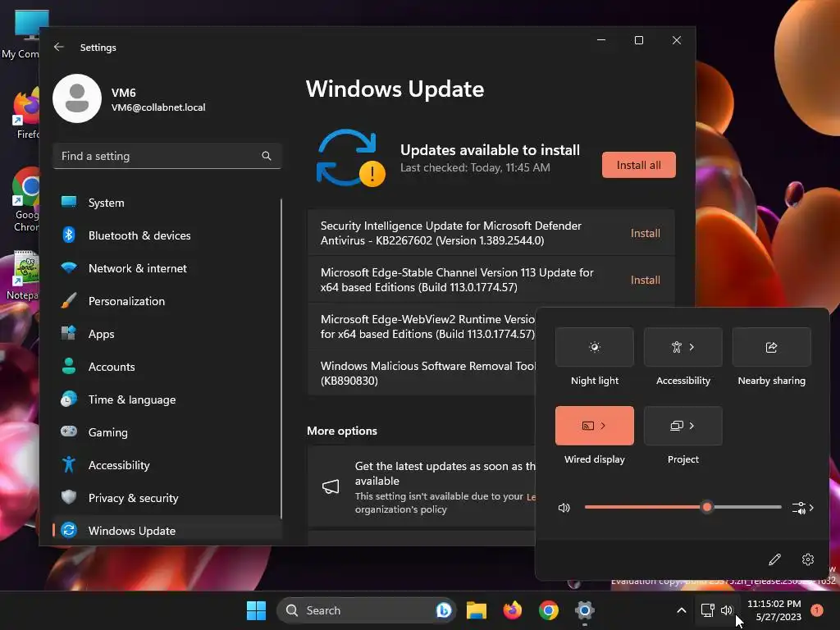
Task: Click the Bluetooth icon in sidebar
Action: [x=69, y=235]
